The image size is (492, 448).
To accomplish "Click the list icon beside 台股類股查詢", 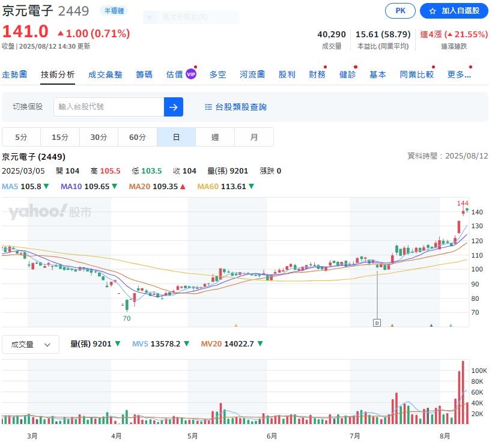I will (x=208, y=107).
